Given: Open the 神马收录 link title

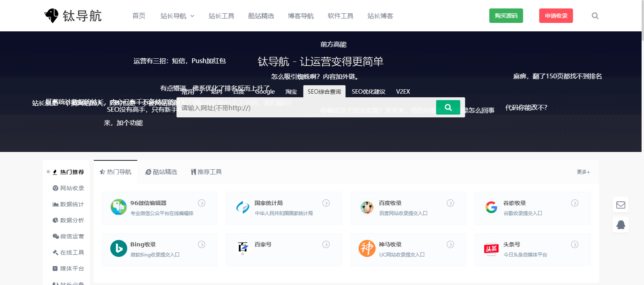Looking at the screenshot, I should (x=390, y=244).
